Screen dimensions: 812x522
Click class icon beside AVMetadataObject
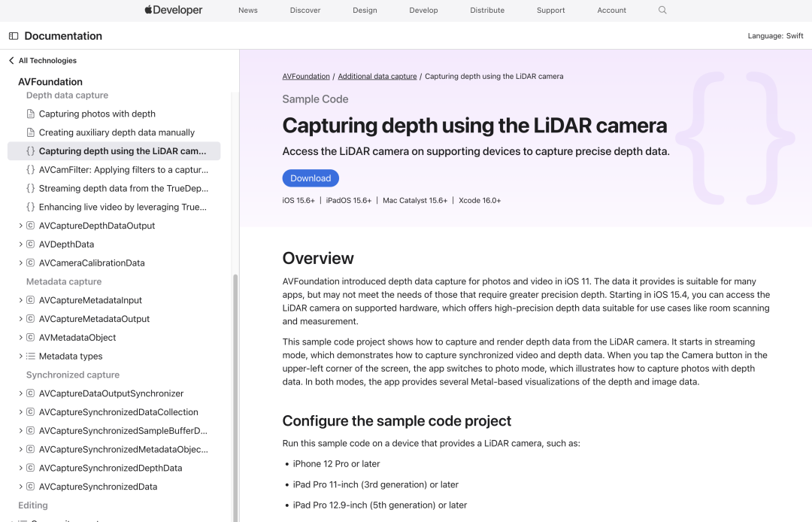[x=31, y=337]
